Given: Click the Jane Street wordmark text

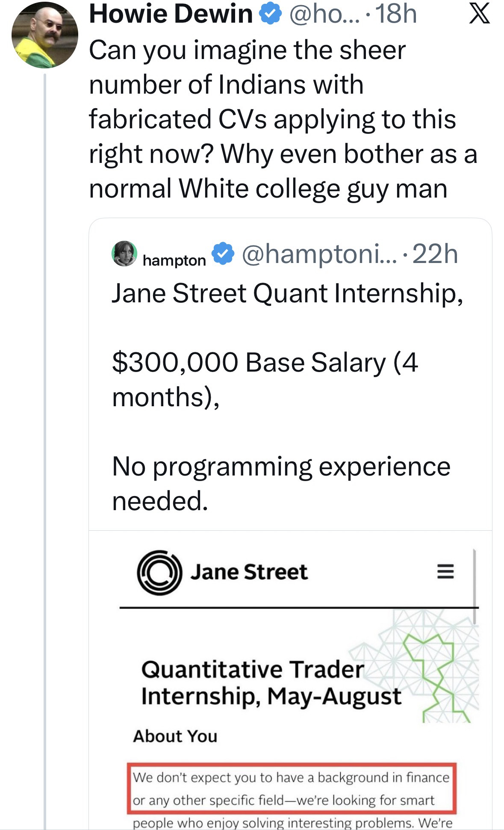Looking at the screenshot, I should [x=249, y=572].
